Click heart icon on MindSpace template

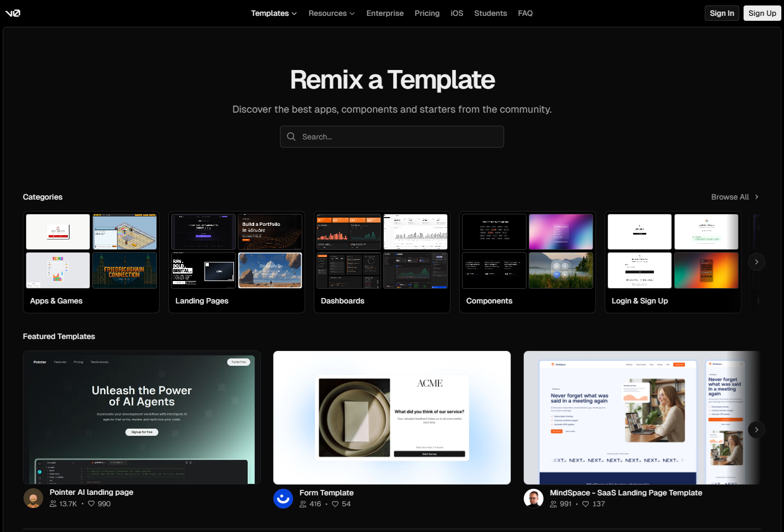click(x=586, y=504)
